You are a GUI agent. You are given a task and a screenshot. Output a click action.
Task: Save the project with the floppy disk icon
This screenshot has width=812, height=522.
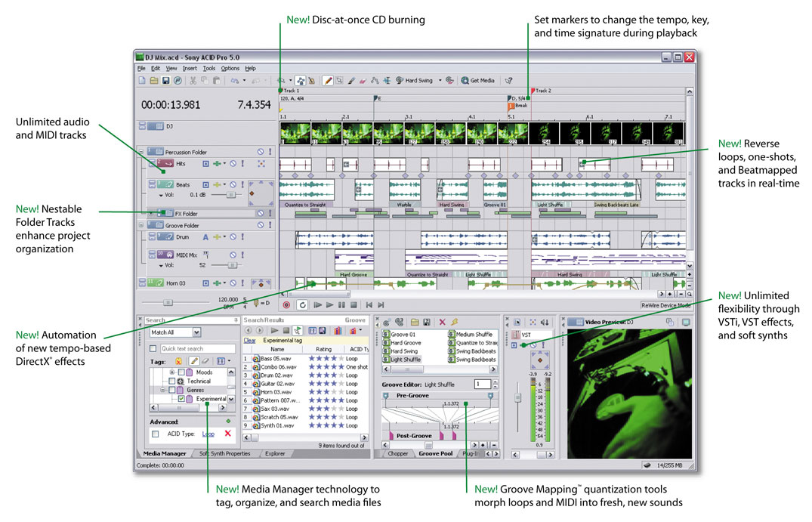click(x=165, y=81)
